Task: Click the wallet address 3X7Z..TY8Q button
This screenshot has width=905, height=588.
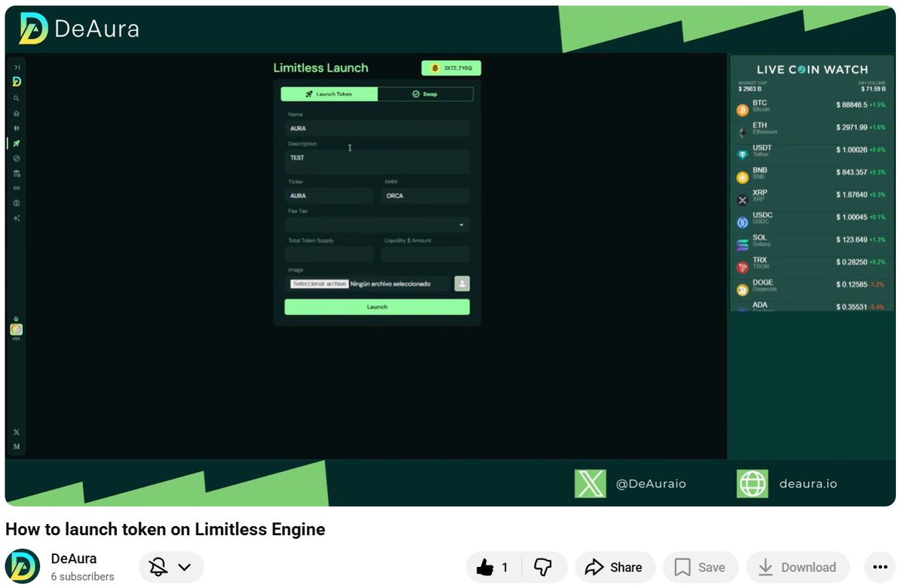Action: pos(451,68)
